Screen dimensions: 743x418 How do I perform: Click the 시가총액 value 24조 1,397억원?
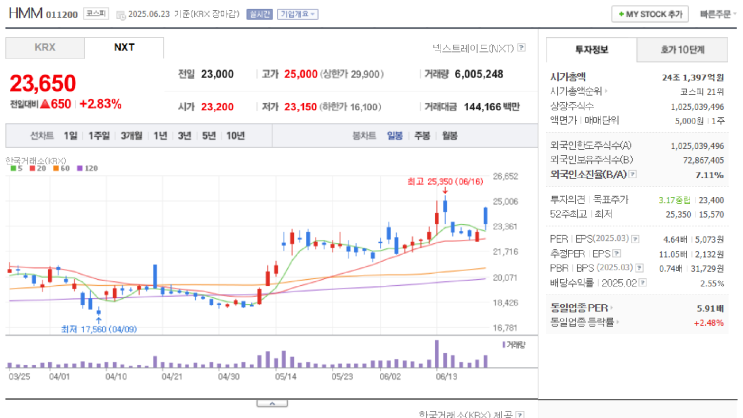[x=693, y=77]
